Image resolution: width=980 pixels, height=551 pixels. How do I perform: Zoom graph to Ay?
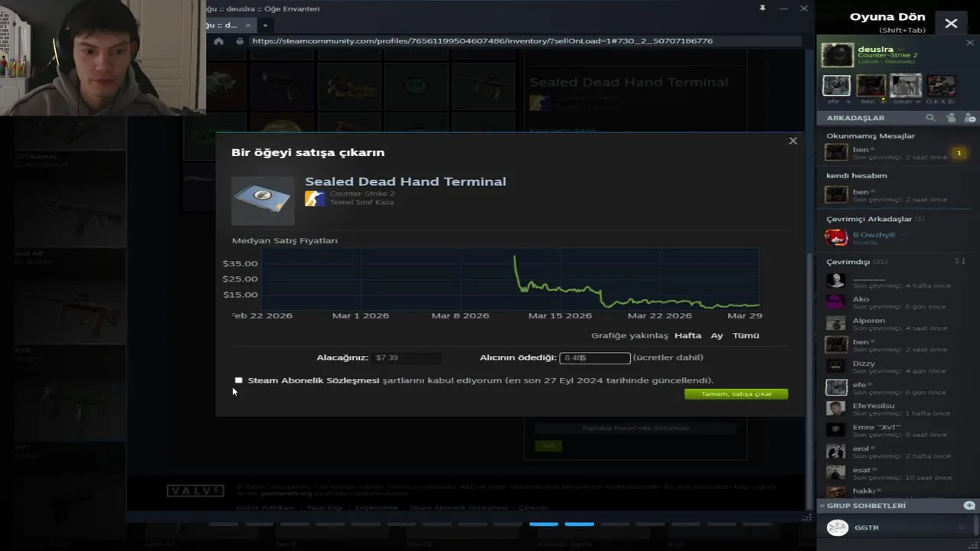[x=717, y=335]
